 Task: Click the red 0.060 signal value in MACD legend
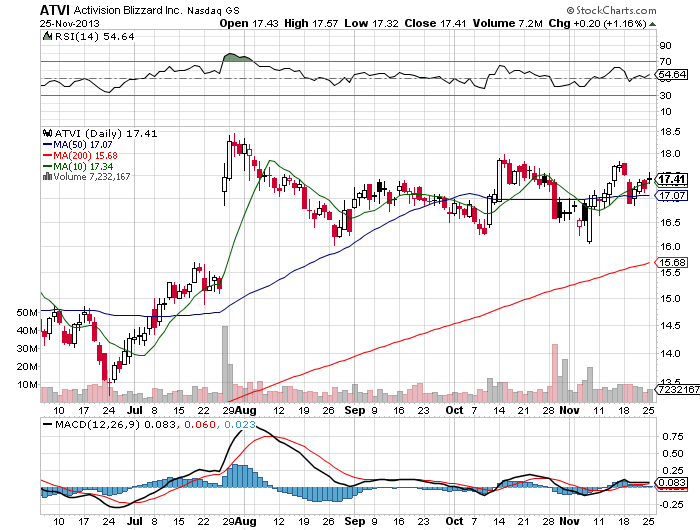point(200,424)
